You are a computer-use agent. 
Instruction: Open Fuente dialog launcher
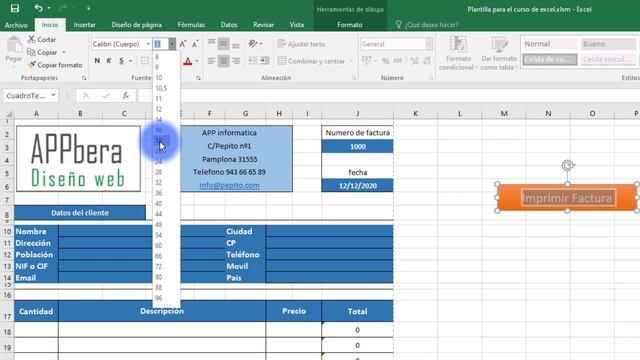coord(198,78)
